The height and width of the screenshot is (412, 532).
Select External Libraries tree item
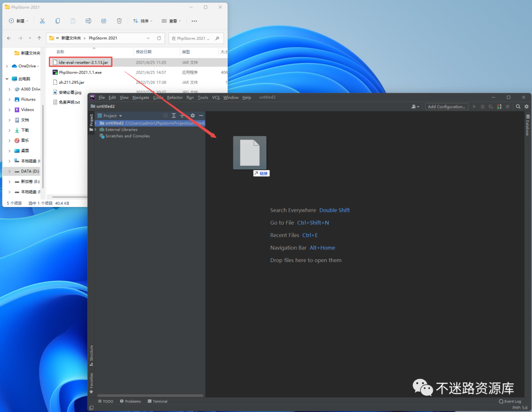[x=118, y=130]
